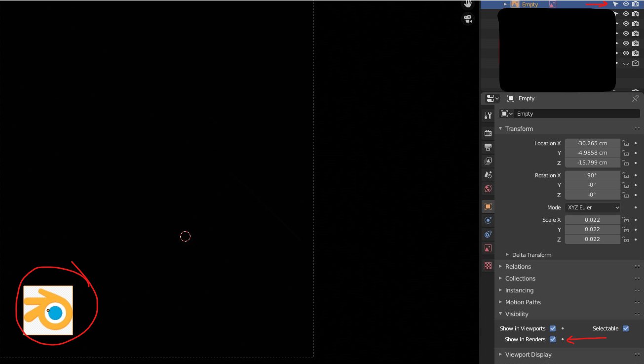Toggle the selectable arrow for Empty in the outliner
The image size is (644, 364).
pos(615,4)
